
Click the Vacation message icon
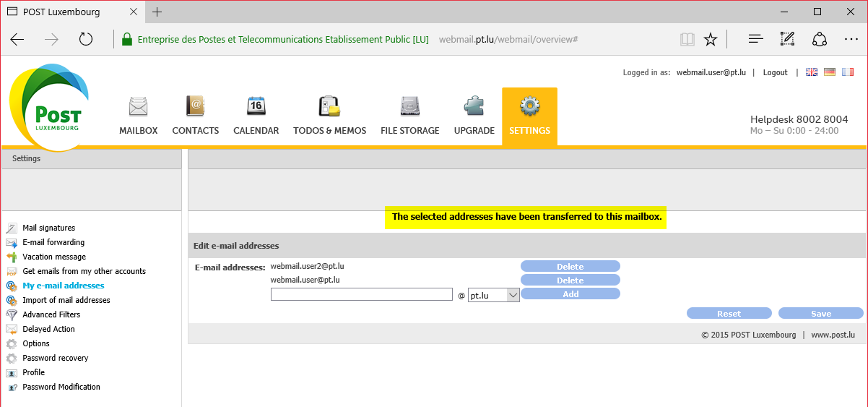click(12, 257)
